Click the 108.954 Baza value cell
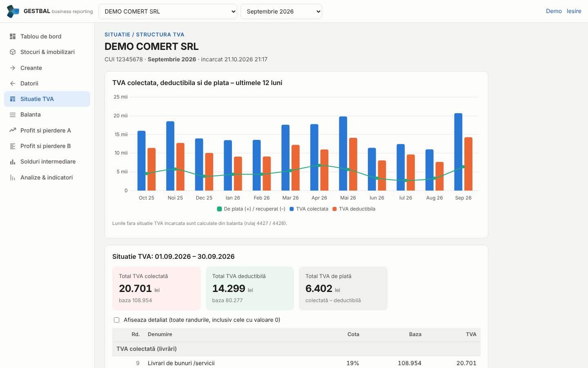The height and width of the screenshot is (368, 588). coord(410,363)
